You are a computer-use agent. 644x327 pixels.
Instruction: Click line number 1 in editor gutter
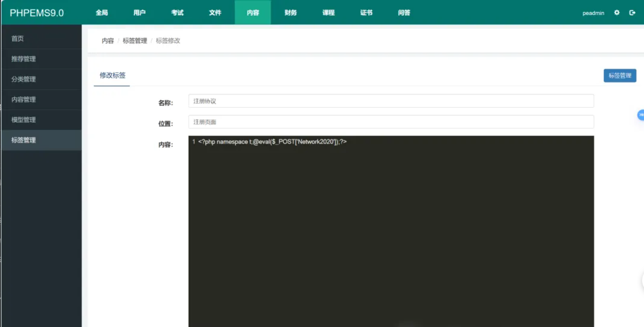coord(194,142)
